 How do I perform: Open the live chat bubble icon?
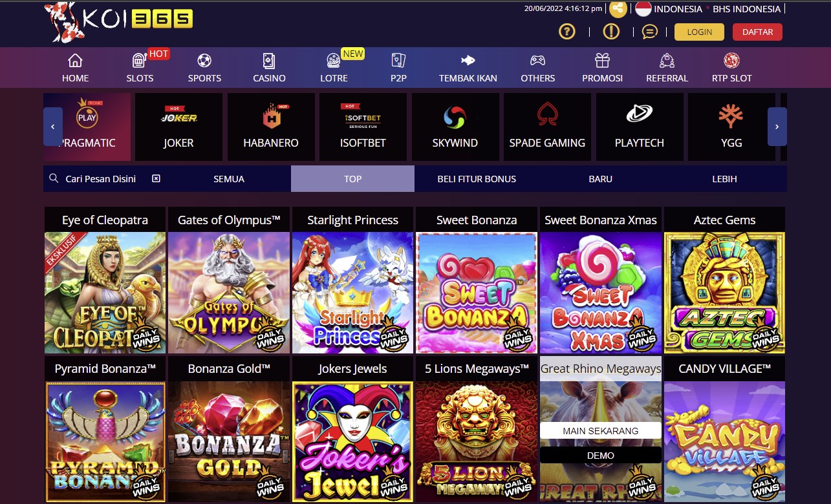pyautogui.click(x=650, y=32)
